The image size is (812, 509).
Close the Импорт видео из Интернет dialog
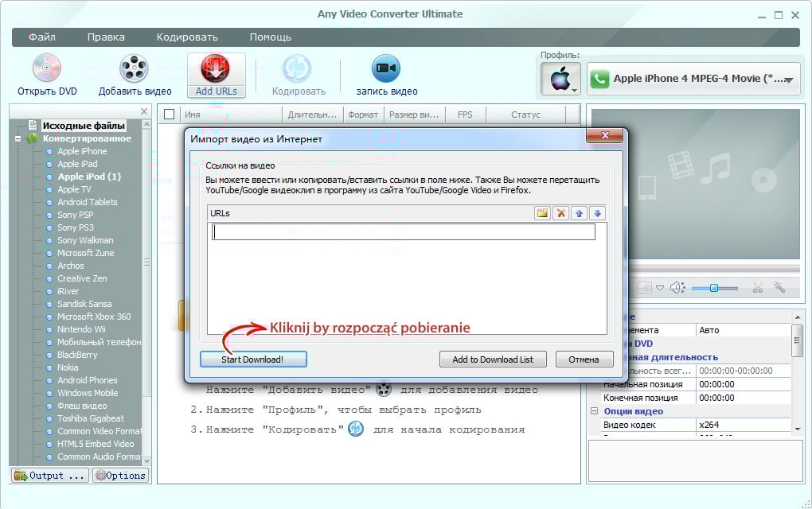tap(605, 135)
